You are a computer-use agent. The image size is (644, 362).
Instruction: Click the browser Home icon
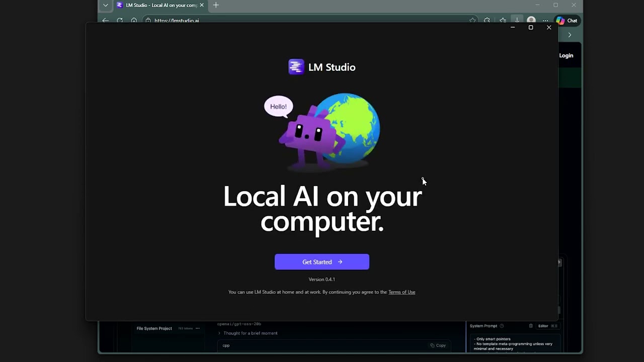[134, 21]
